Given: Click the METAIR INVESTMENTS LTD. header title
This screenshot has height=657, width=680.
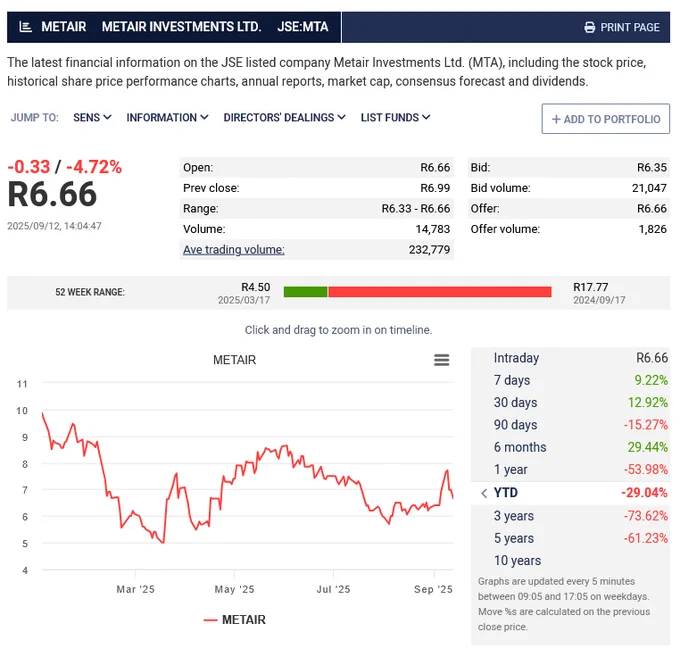Looking at the screenshot, I should [x=181, y=27].
